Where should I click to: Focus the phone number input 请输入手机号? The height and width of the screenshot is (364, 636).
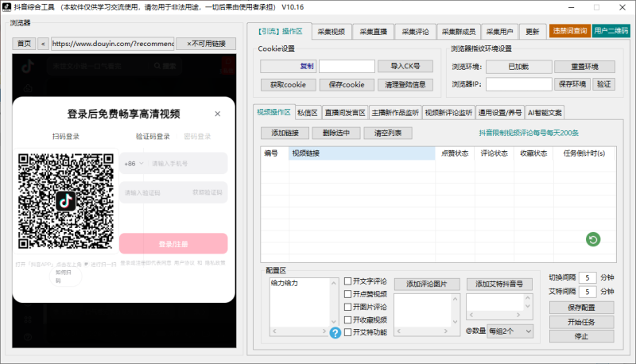coord(186,164)
